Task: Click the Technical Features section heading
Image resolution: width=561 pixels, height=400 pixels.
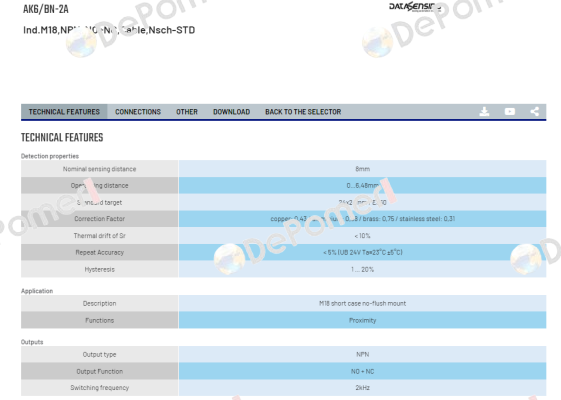Action: 62,137
